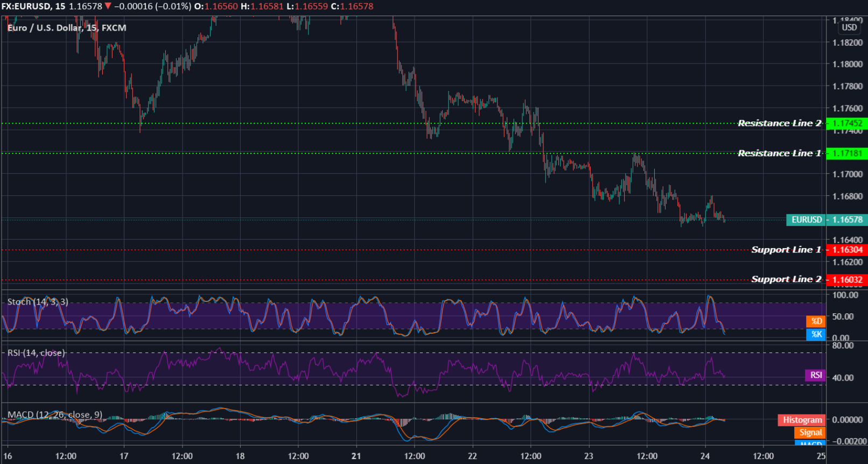Click the %K stochastic label
The width and height of the screenshot is (868, 464).
click(x=816, y=334)
